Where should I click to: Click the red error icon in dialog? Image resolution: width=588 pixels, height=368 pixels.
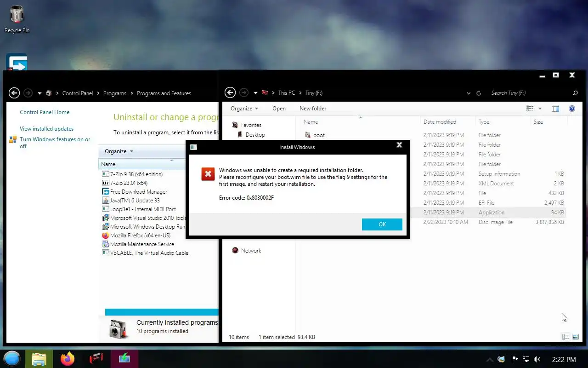(x=208, y=174)
